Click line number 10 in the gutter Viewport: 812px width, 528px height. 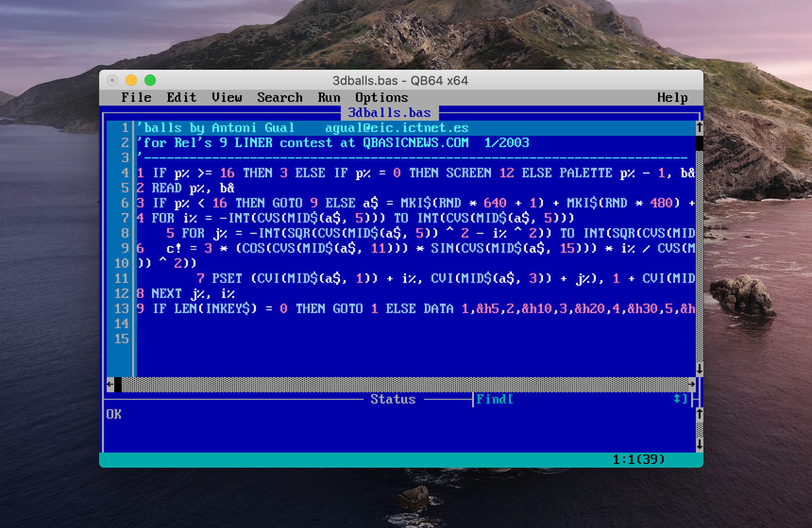121,263
